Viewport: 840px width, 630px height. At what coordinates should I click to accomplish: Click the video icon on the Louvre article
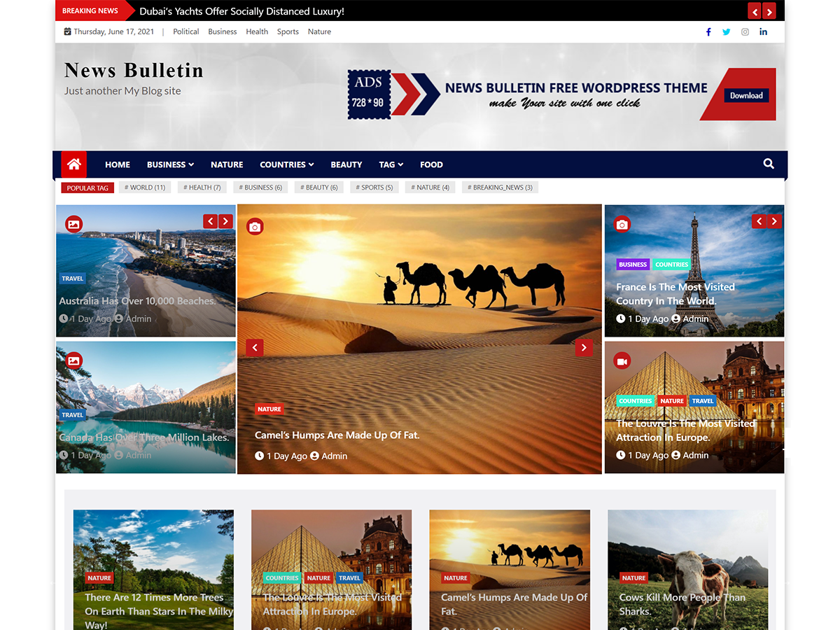tap(621, 360)
